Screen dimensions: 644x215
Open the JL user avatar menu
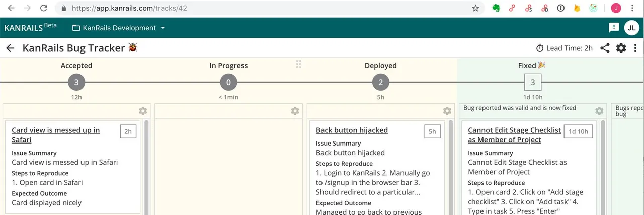(x=632, y=28)
